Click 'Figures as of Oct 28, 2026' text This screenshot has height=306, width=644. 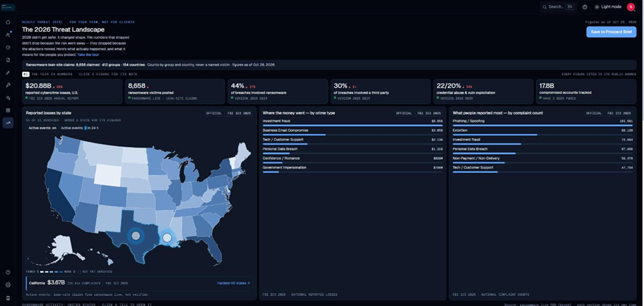click(611, 22)
